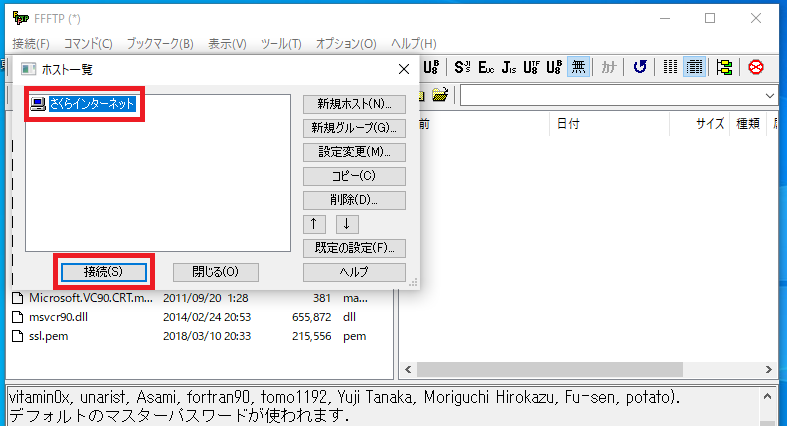787x426 pixels.
Task: Toggle the 無 no-conversion kanji code button
Action: (578, 67)
